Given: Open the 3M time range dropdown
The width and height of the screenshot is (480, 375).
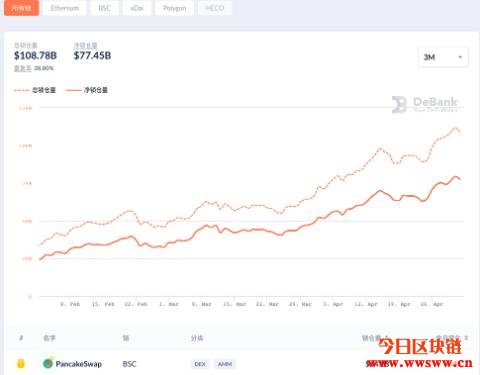Looking at the screenshot, I should coord(443,57).
